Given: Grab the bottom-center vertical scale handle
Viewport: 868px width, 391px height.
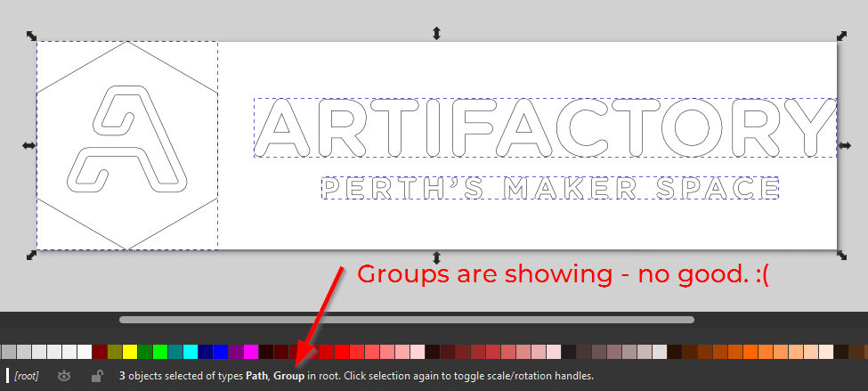Looking at the screenshot, I should (x=436, y=257).
